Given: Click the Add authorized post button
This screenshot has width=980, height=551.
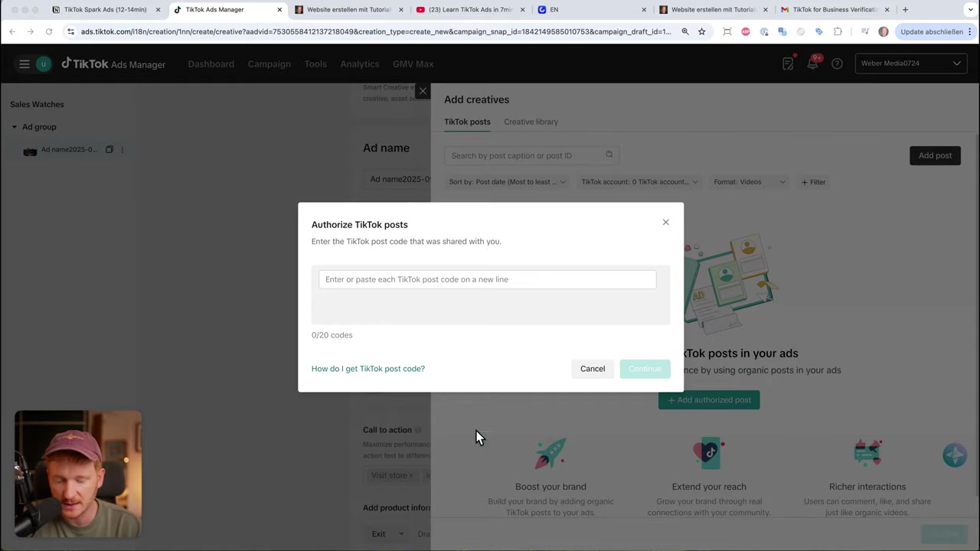Looking at the screenshot, I should coord(709,399).
